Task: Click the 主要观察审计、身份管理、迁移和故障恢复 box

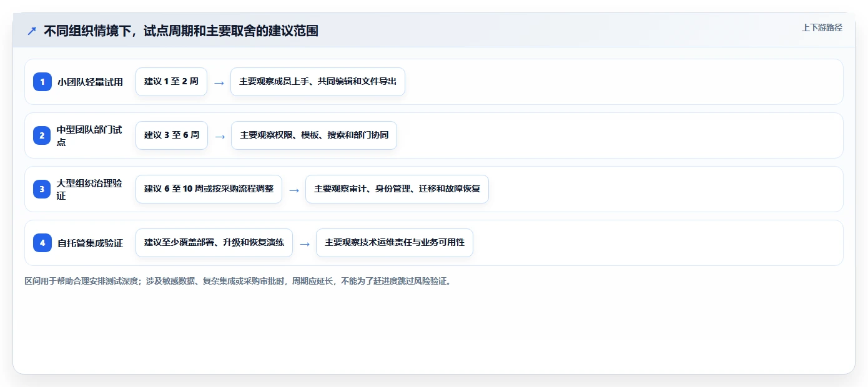Action: tap(397, 189)
